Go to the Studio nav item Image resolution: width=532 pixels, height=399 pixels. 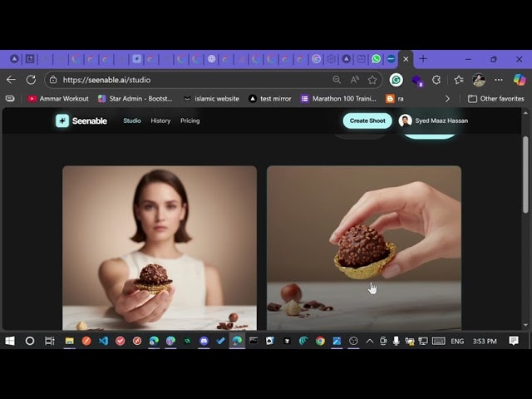point(132,121)
